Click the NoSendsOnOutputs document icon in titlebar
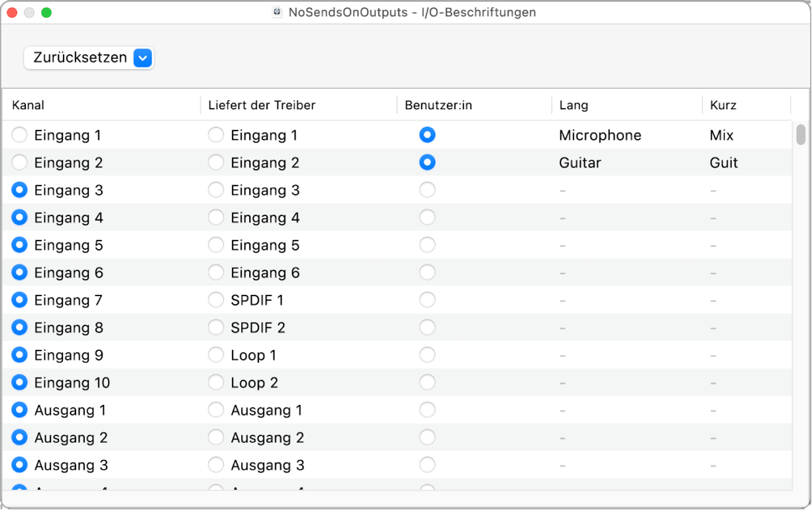Screen dimensions: 812x511 pyautogui.click(x=278, y=11)
